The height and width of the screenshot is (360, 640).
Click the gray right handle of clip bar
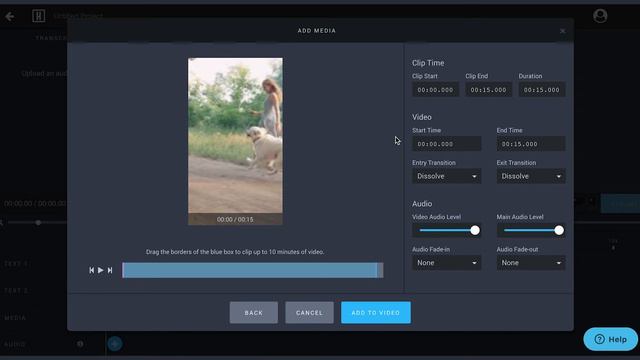pos(380,270)
